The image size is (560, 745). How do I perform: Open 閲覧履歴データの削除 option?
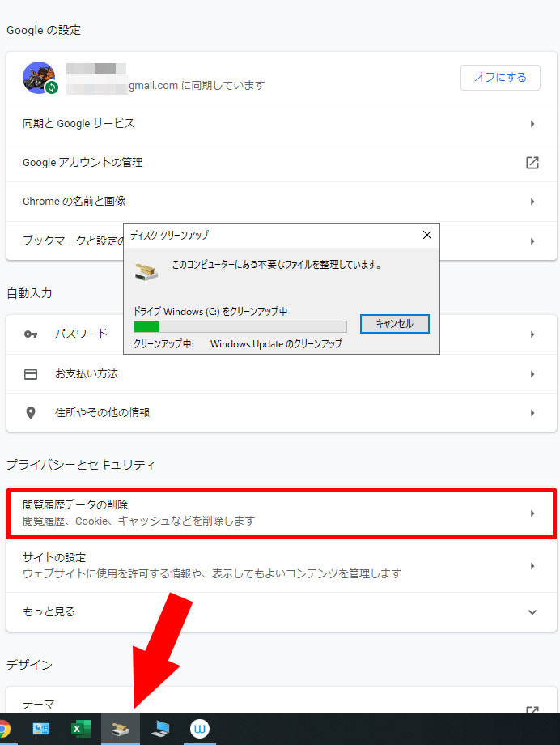[x=281, y=513]
